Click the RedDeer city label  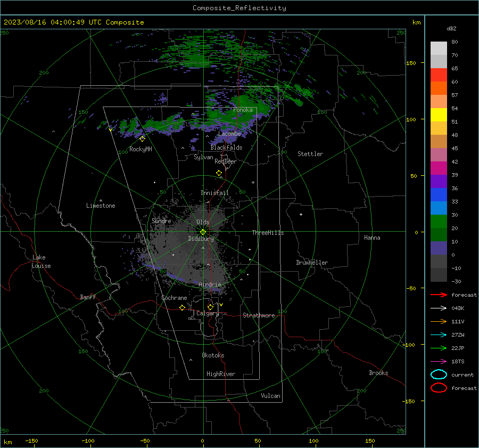[226, 161]
